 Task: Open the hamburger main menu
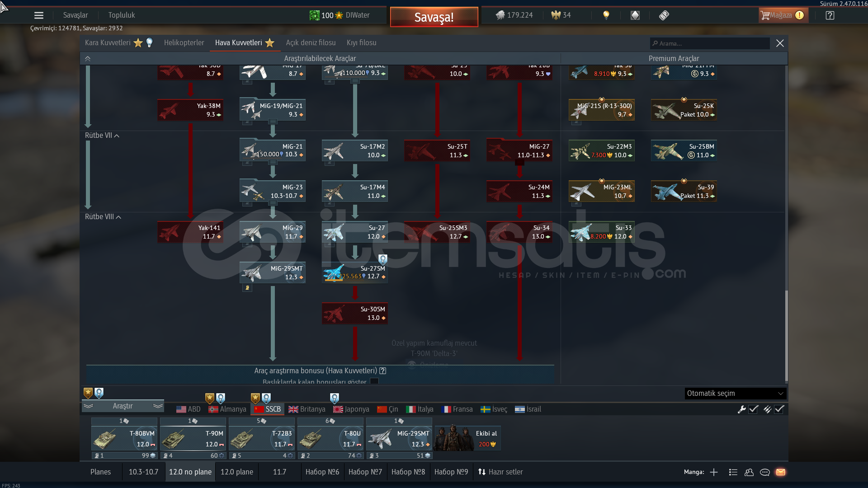click(39, 15)
